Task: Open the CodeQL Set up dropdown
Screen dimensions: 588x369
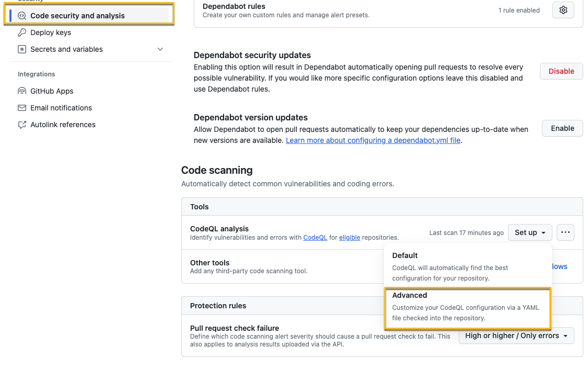Action: pyautogui.click(x=530, y=232)
